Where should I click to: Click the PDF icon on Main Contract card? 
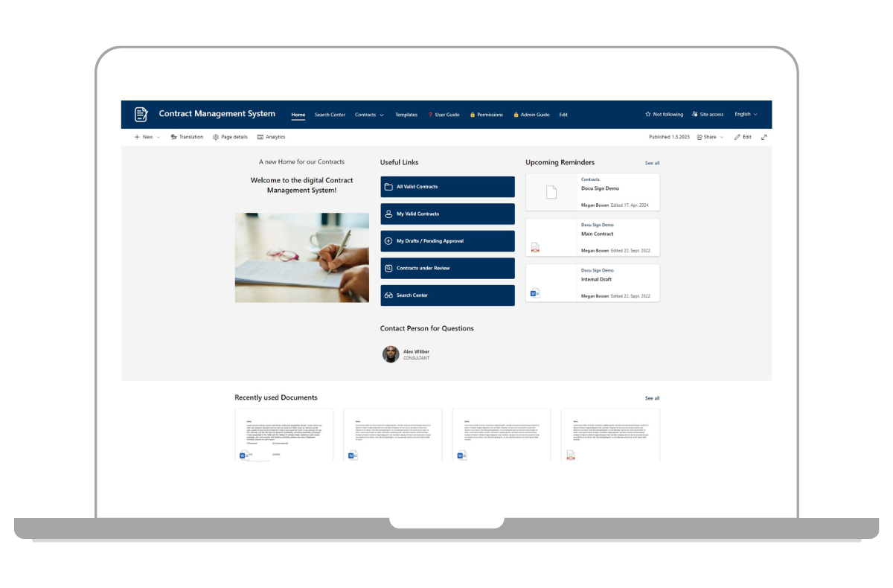pyautogui.click(x=535, y=248)
